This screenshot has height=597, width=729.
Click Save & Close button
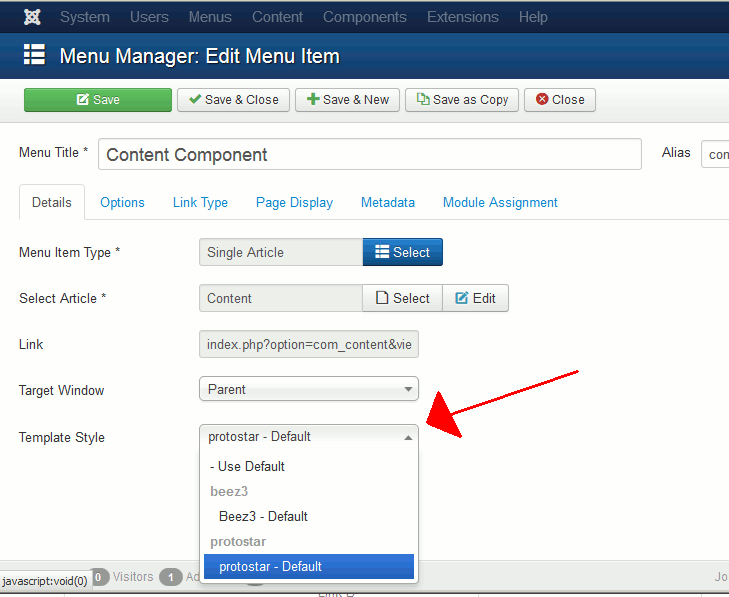click(x=234, y=100)
